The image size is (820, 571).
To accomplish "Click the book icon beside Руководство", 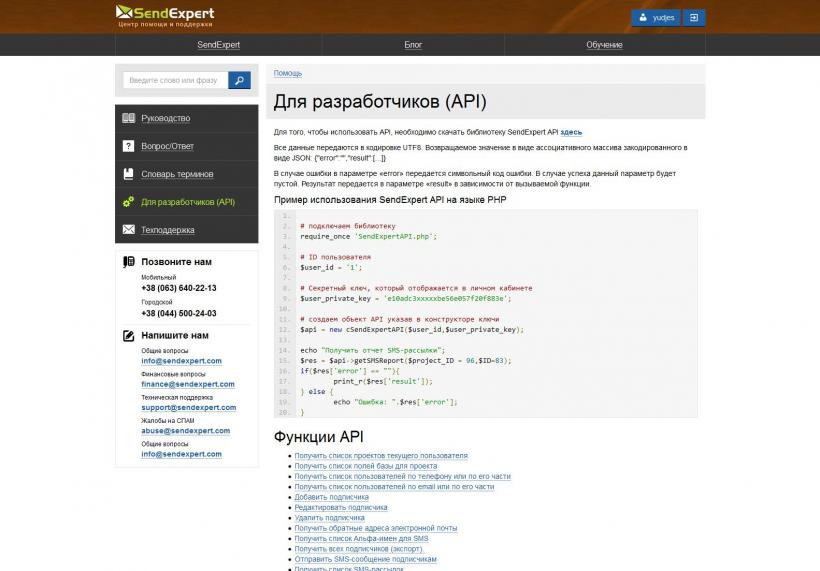I will 128,118.
